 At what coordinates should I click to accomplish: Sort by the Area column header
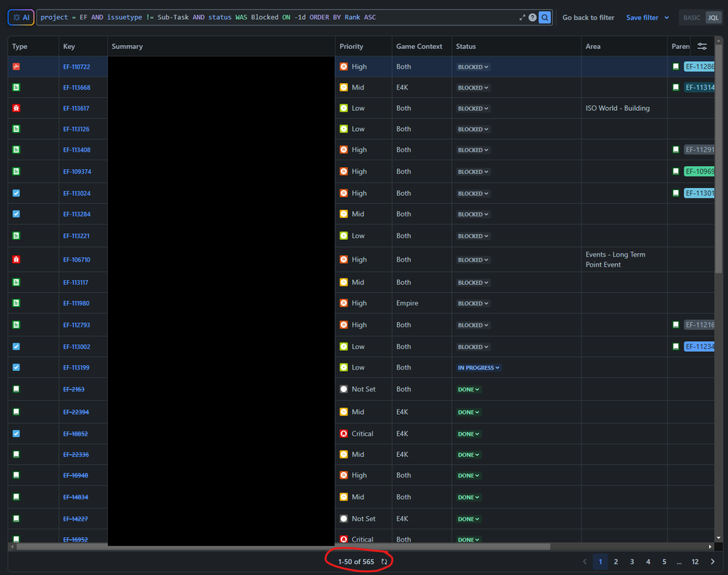(x=593, y=47)
